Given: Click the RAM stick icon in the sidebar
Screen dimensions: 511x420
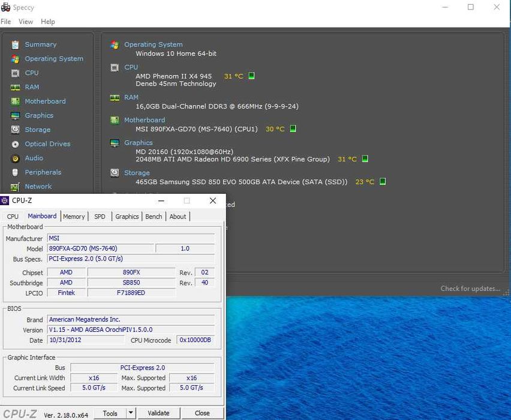Looking at the screenshot, I should [x=15, y=88].
